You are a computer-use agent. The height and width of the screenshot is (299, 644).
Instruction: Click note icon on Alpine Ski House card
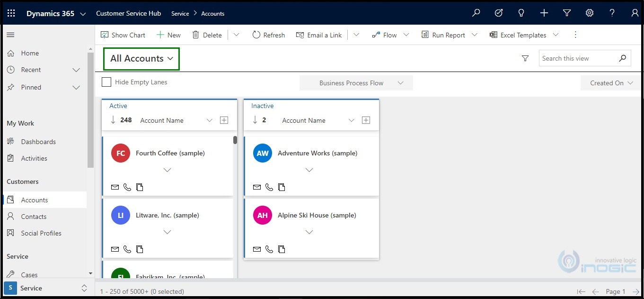pyautogui.click(x=282, y=249)
